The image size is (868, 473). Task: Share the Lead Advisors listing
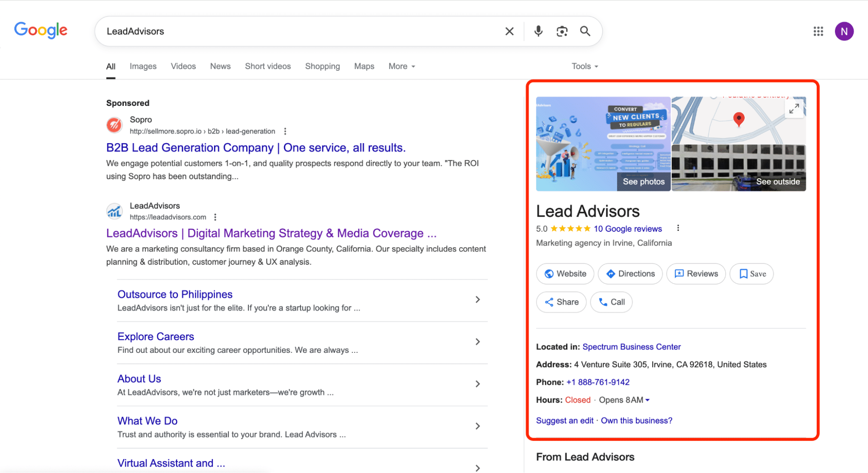[x=561, y=302]
